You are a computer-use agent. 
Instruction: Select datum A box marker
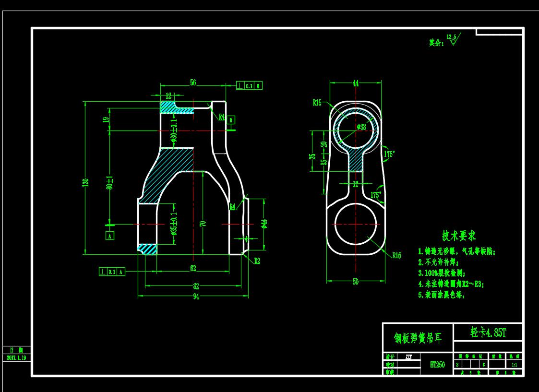(x=109, y=236)
